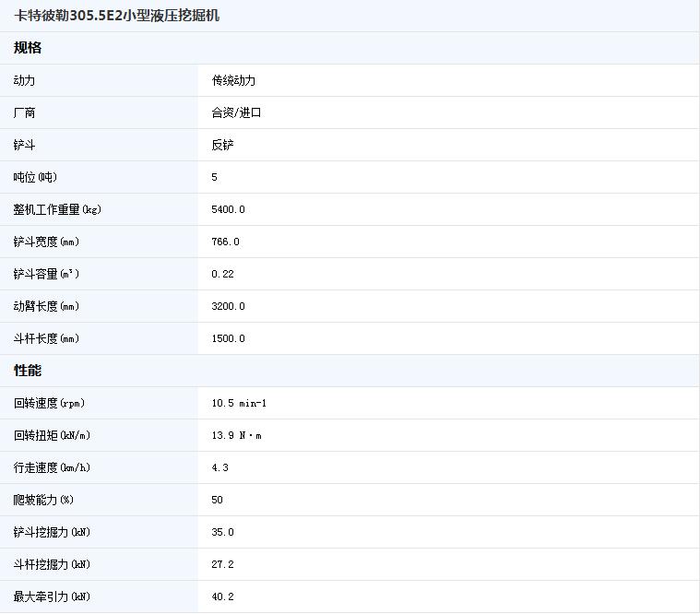Click the value 3200.0
The image size is (700, 614).
tap(228, 306)
